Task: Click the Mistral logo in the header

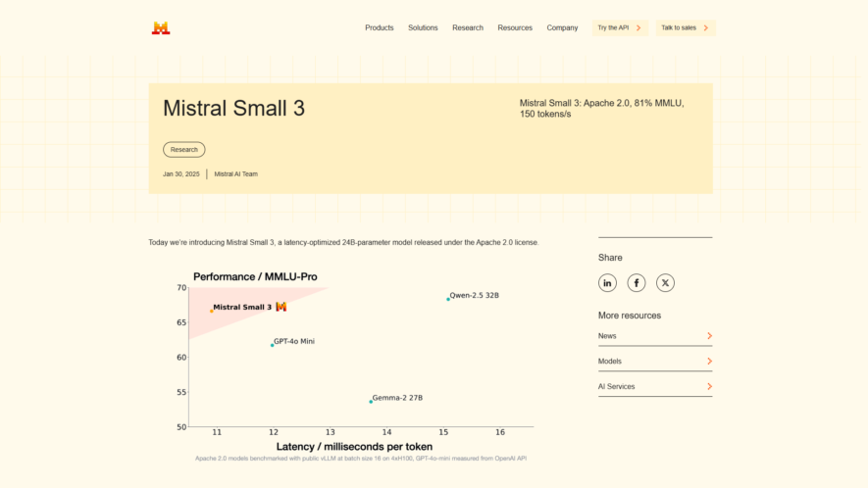Action: pos(161,27)
